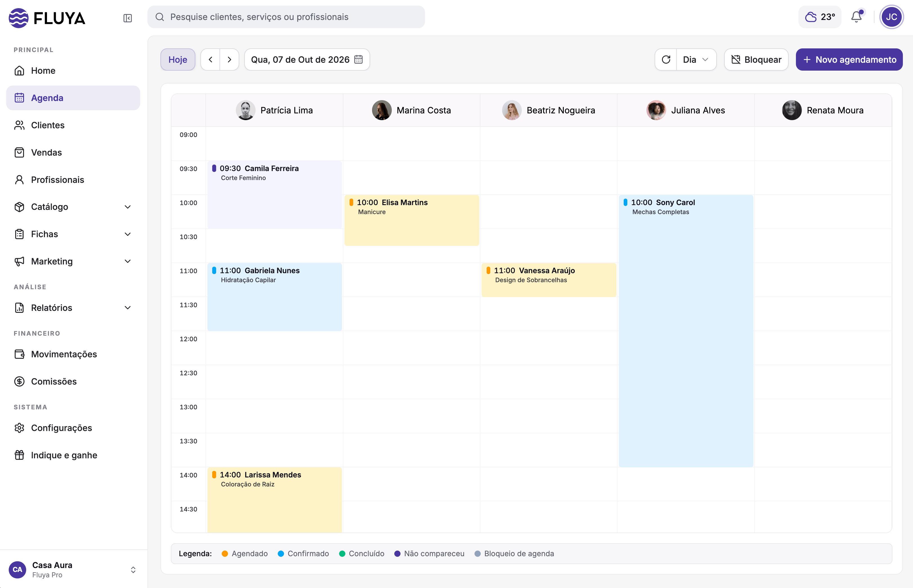This screenshot has width=913, height=588.
Task: Collapse the sidebar panel icon
Action: coord(127,18)
